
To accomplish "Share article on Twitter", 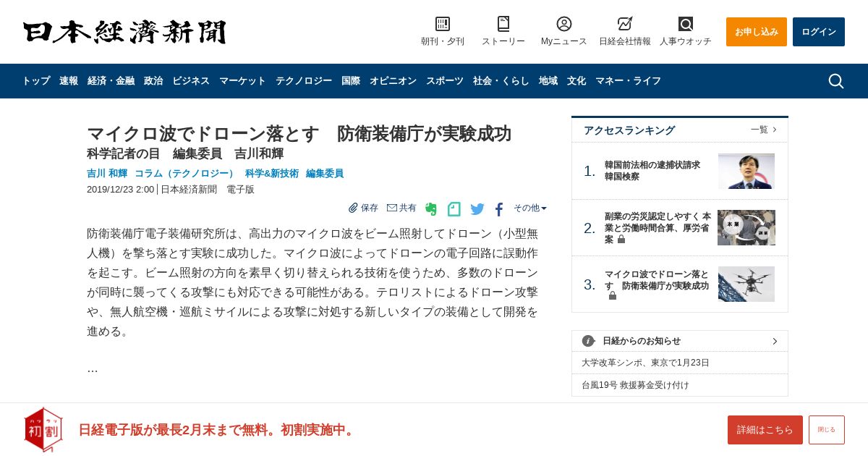I will [x=477, y=209].
